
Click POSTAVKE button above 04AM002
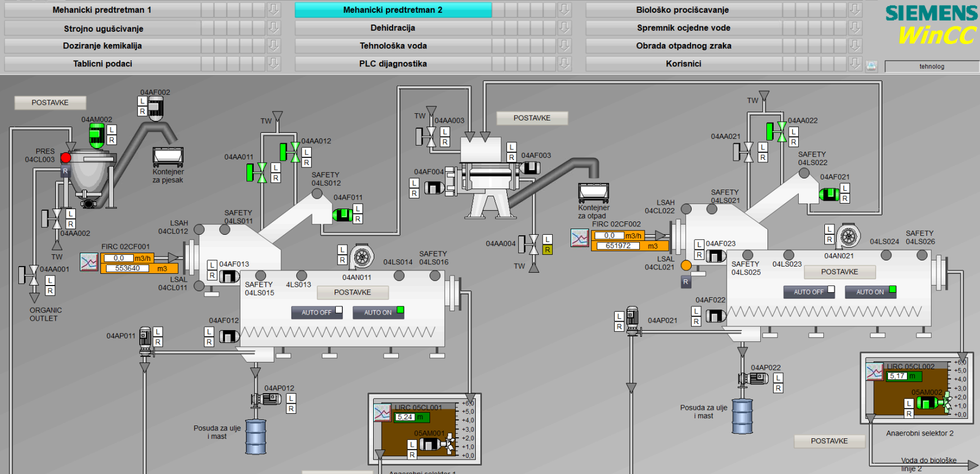(50, 103)
